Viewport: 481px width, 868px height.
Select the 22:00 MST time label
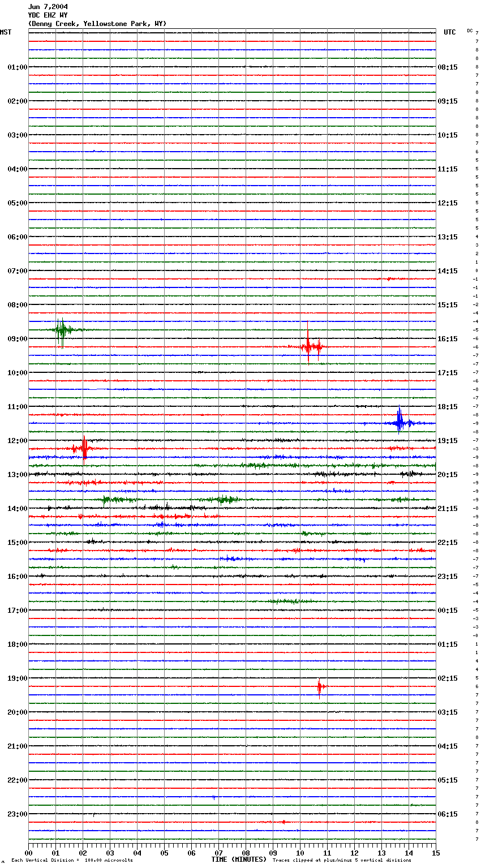coord(18,780)
